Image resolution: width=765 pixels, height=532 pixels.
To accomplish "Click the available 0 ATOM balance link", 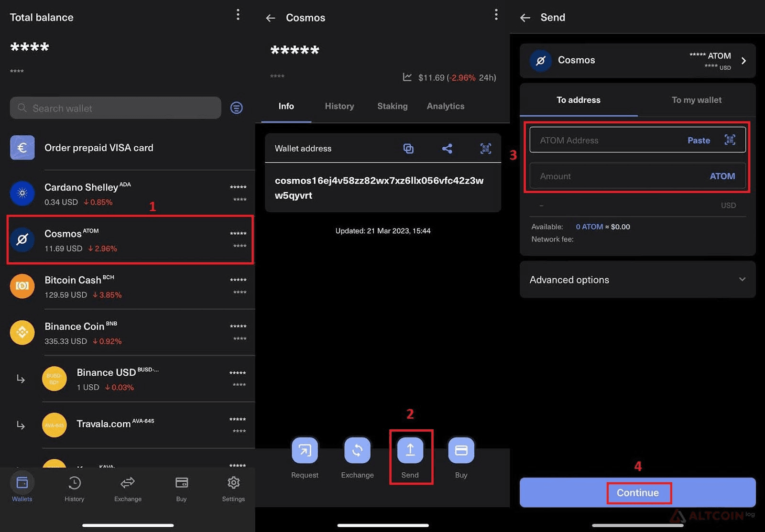I will [x=589, y=227].
